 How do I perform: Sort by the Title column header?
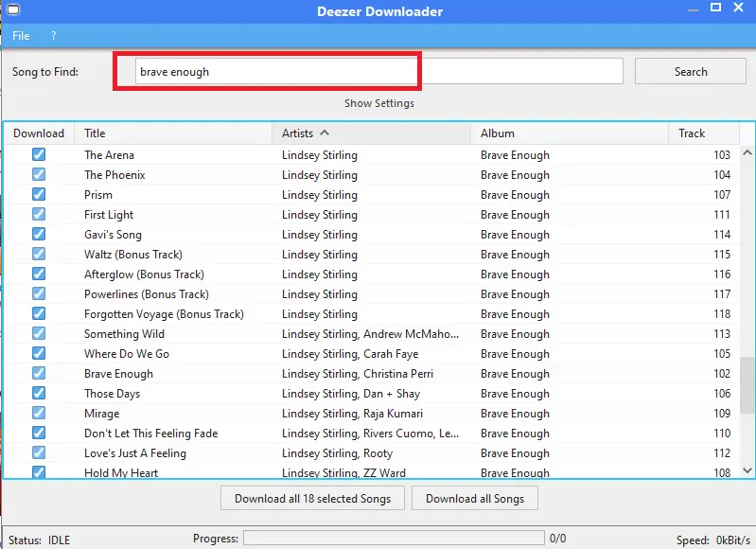coord(173,133)
